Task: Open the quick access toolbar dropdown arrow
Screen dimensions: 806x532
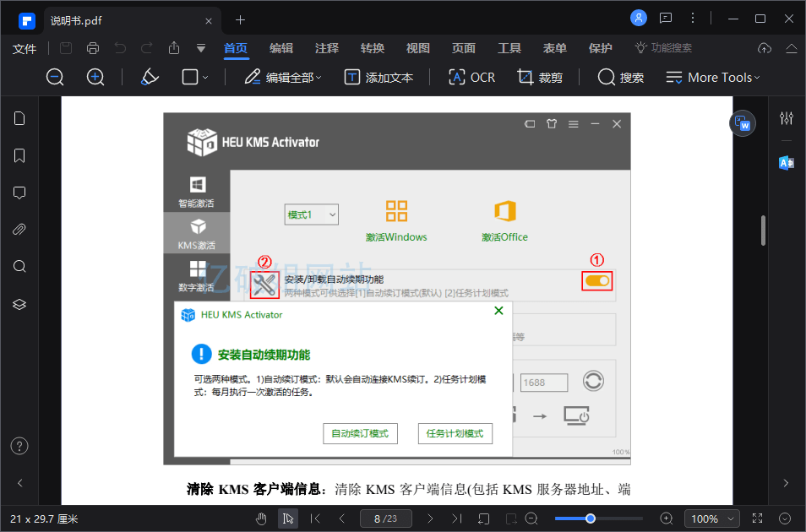Action: click(201, 48)
